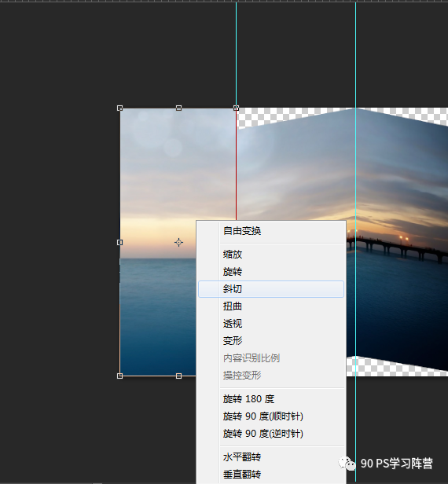448x484 pixels.
Task: Choose 垂直翻转 from the menu
Action: 271,474
